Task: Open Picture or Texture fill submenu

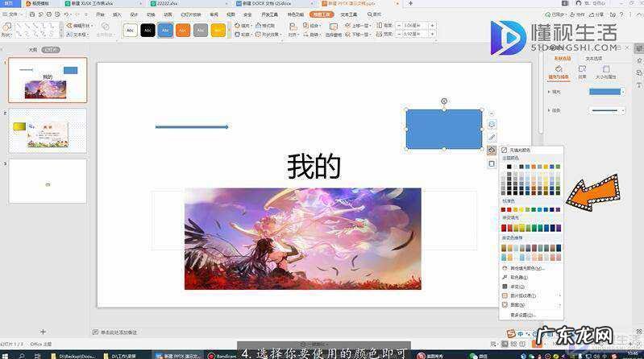Action: [530, 295]
